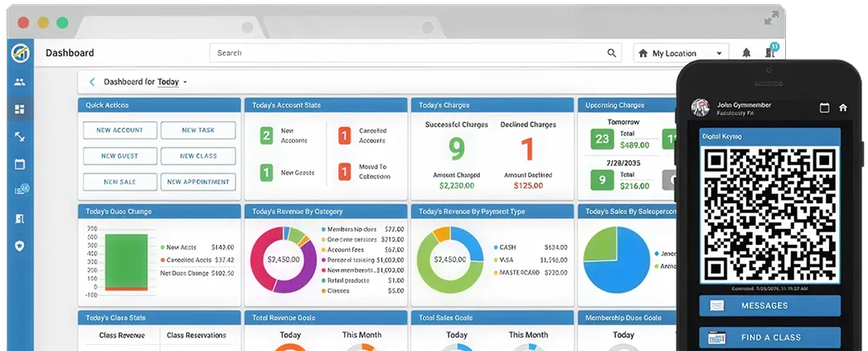Tap the Digital Keytag QR code on the phone
This screenshot has height=351, width=868.
pyautogui.click(x=770, y=214)
